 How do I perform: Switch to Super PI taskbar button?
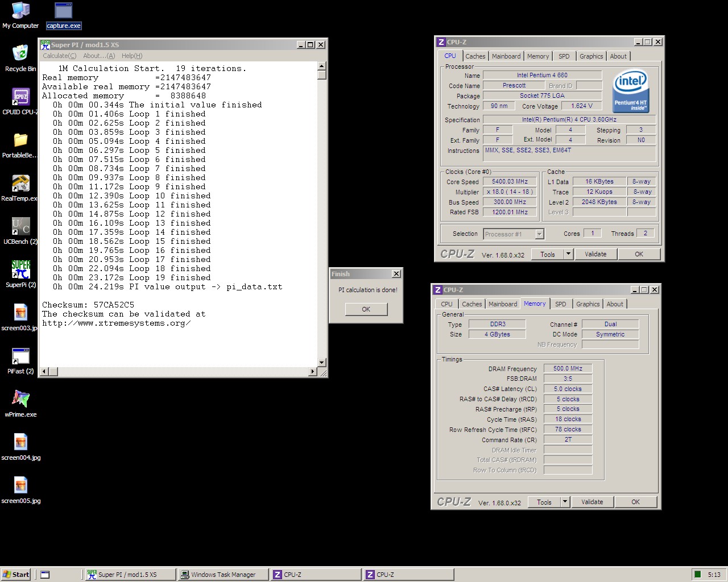pyautogui.click(x=129, y=575)
